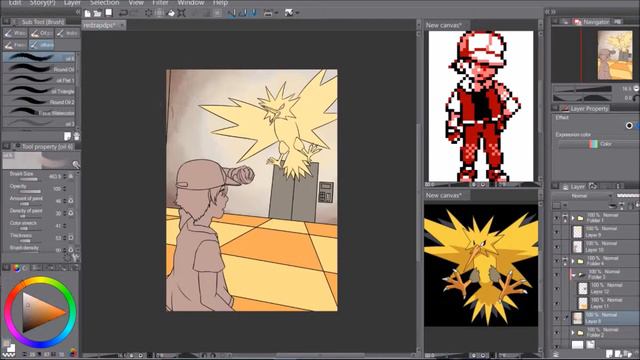
Task: Select the Opaque Watercolor brush
Action: [39, 112]
